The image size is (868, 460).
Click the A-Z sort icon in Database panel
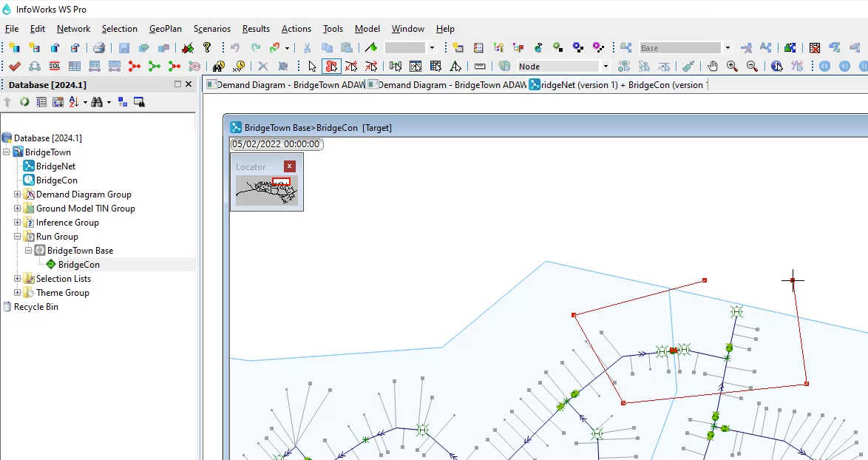pyautogui.click(x=74, y=102)
